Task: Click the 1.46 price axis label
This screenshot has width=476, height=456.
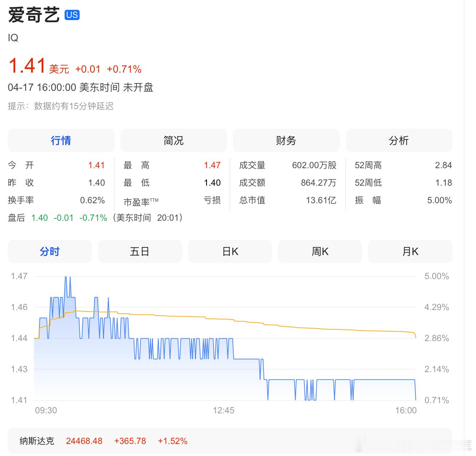Action: (19, 307)
